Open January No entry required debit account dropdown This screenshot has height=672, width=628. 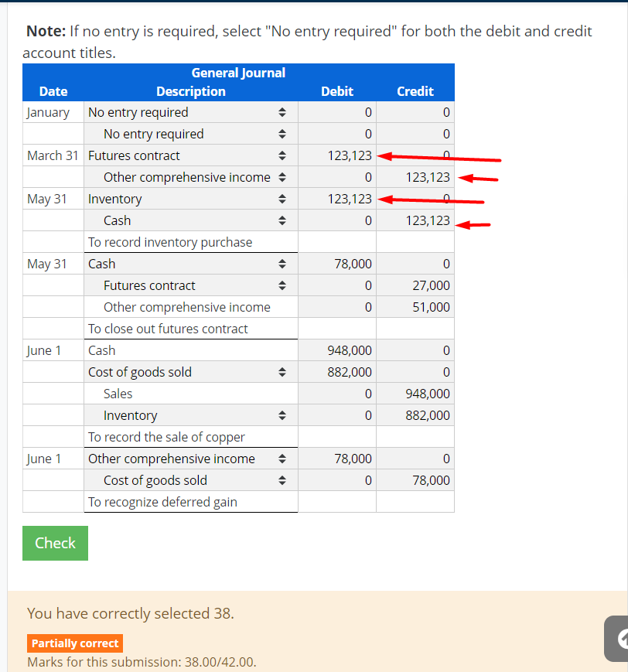191,112
